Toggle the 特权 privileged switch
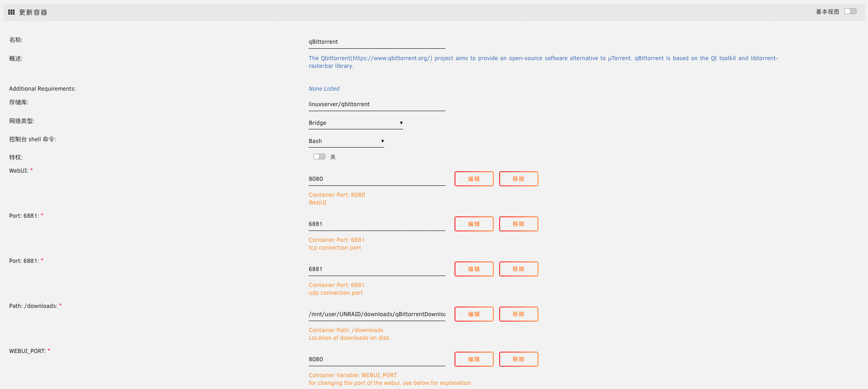Image resolution: width=868 pixels, height=389 pixels. 319,157
